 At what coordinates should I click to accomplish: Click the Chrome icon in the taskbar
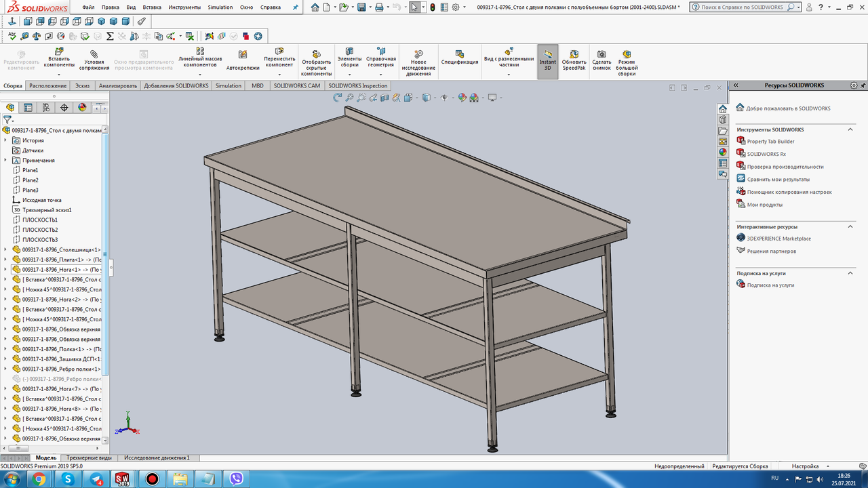point(39,479)
